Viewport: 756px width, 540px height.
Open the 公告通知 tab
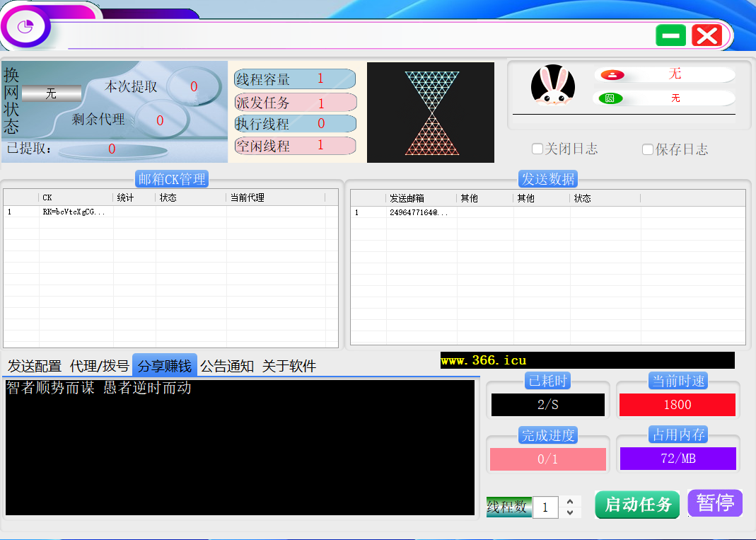click(227, 366)
